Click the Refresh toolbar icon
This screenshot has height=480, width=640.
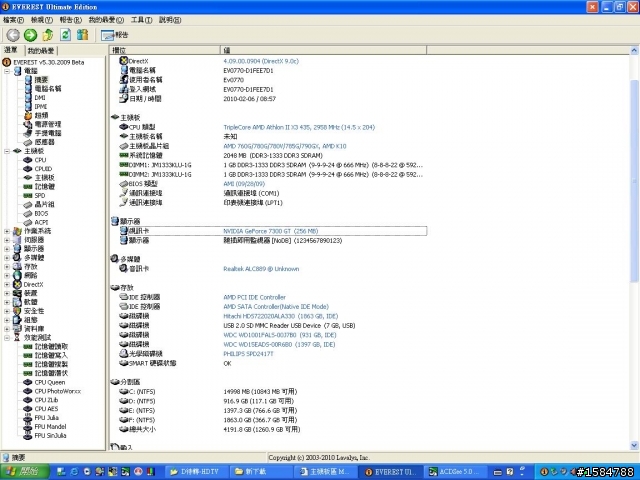pyautogui.click(x=65, y=35)
